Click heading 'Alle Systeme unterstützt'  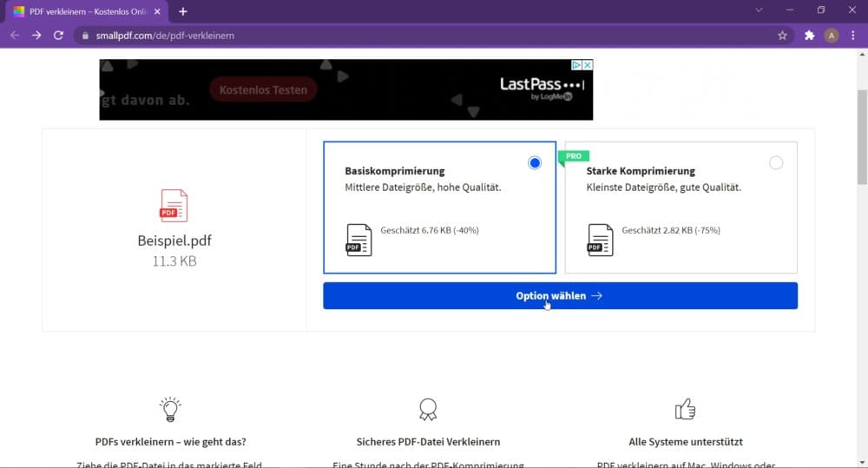686,442
